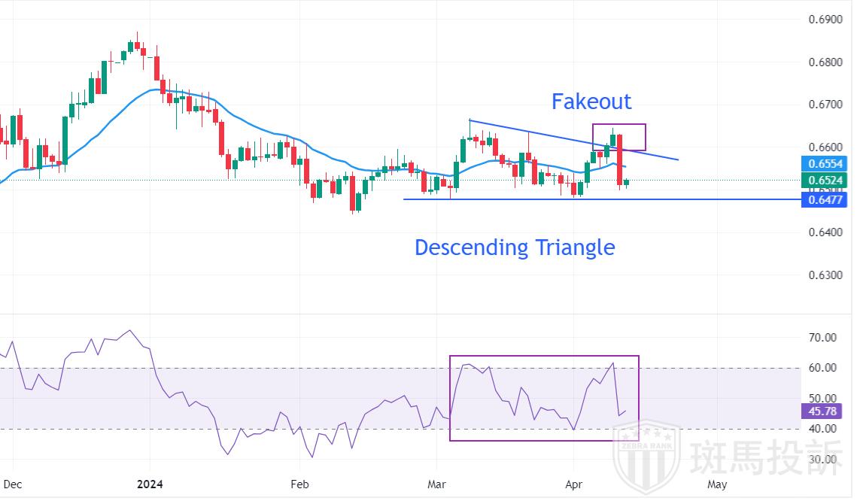Click the purple 45.78 RSI value tag
The height and width of the screenshot is (504, 857).
(822, 411)
